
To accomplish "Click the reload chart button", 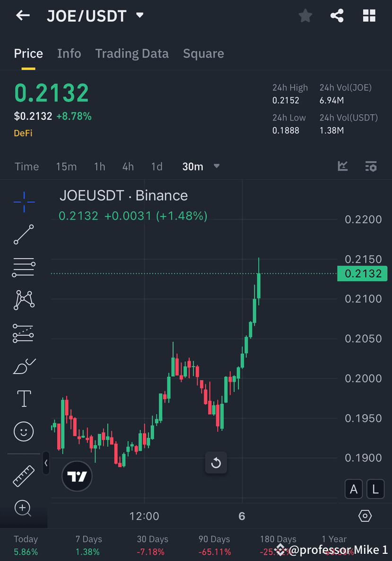I will click(216, 463).
